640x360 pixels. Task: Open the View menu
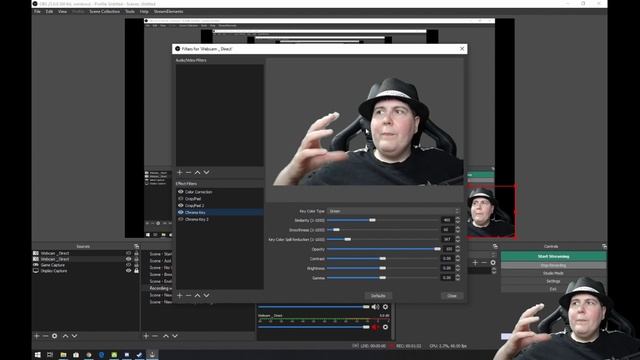62,11
